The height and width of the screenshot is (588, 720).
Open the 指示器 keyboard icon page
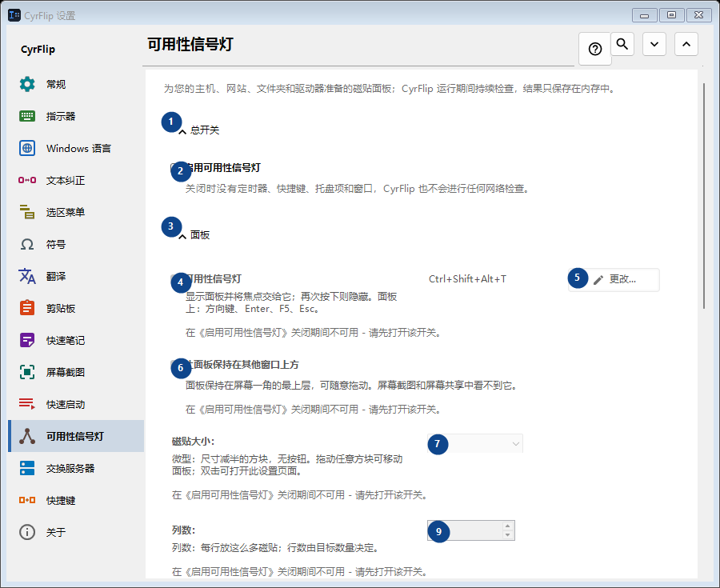click(x=27, y=116)
